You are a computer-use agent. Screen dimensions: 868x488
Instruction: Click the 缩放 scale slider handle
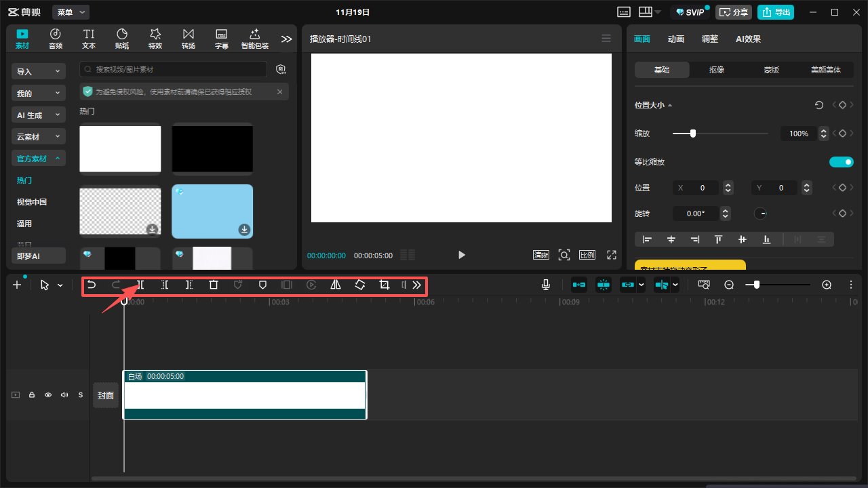tap(692, 134)
